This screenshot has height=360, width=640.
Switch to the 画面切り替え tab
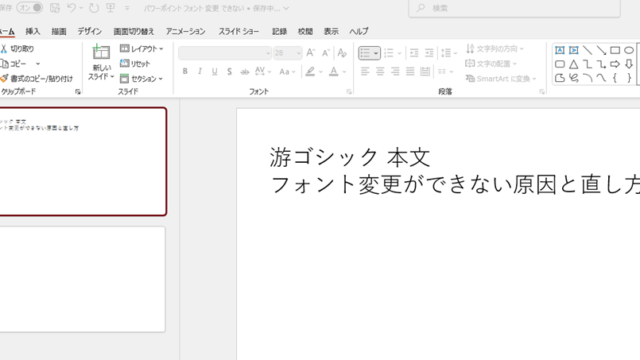(x=133, y=31)
